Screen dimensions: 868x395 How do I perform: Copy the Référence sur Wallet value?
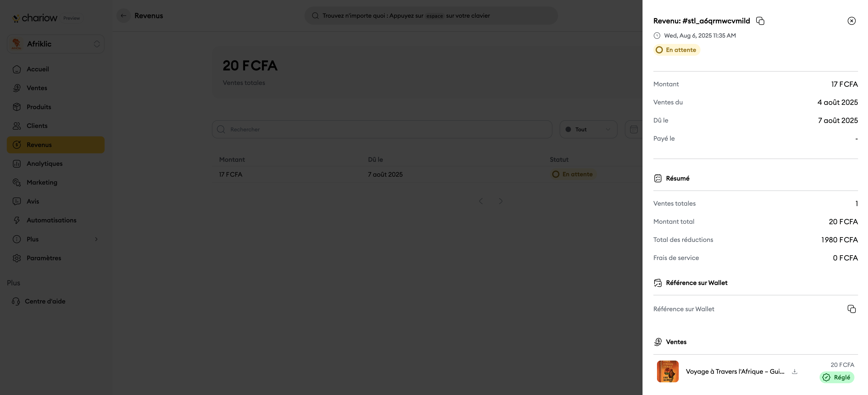851,309
